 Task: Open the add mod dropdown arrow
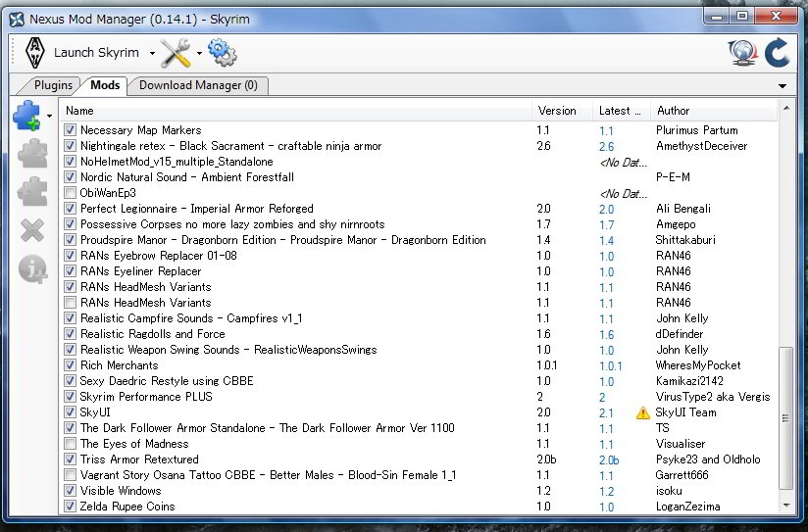coord(49,116)
